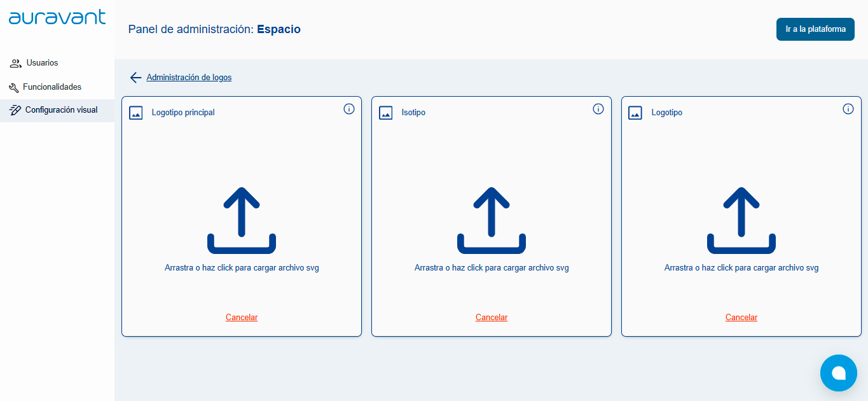Cancel the Logotipo principal upload

[242, 318]
